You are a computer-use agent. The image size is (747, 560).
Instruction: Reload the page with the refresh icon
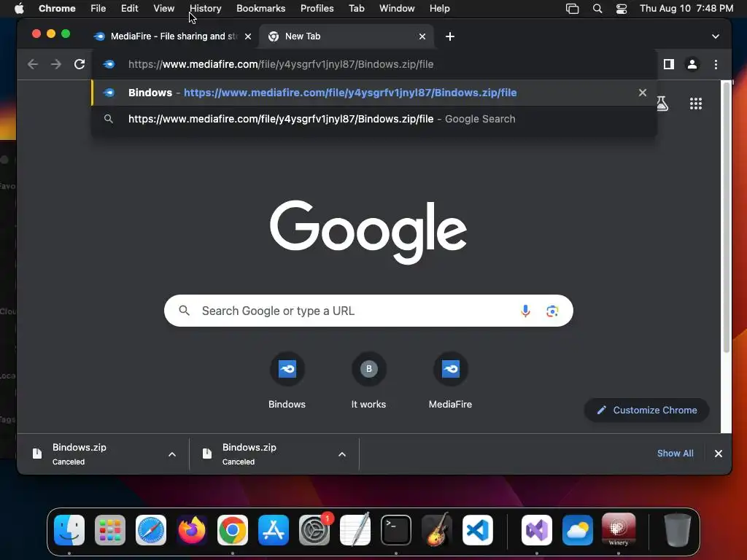80,64
